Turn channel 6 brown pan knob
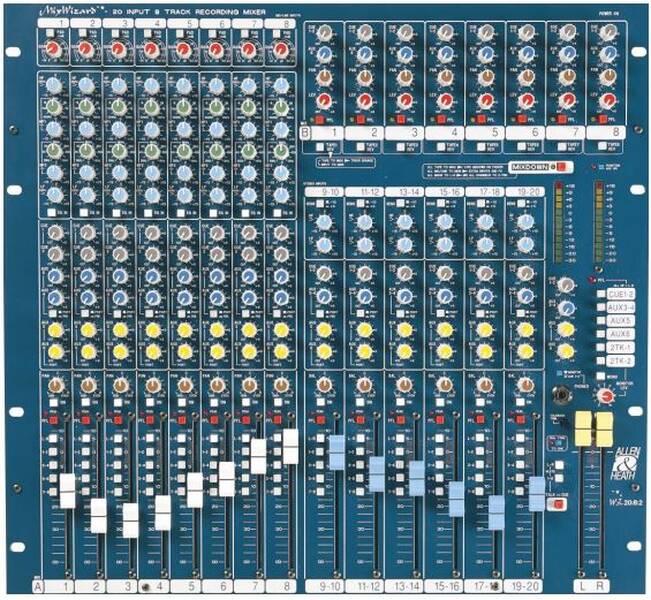Viewport: 651px width, 600px height. click(217, 386)
